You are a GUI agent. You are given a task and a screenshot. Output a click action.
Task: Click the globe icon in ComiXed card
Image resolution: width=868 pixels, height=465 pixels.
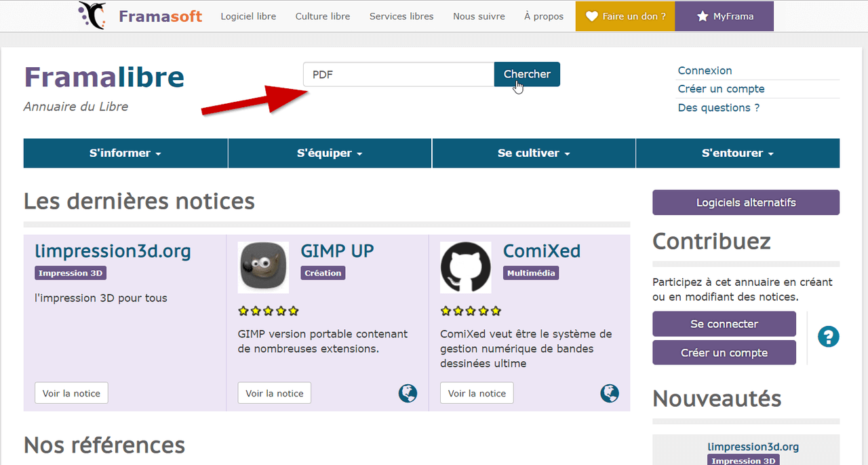pos(610,393)
